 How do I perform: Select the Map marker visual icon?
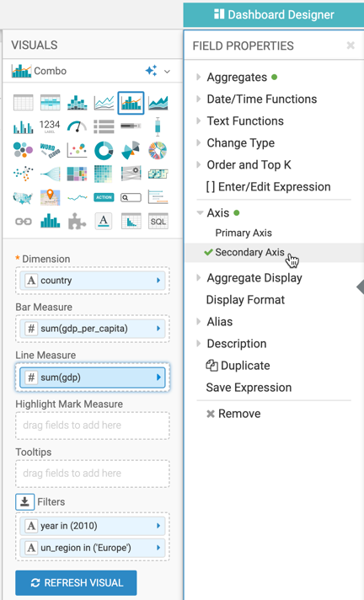(x=51, y=197)
